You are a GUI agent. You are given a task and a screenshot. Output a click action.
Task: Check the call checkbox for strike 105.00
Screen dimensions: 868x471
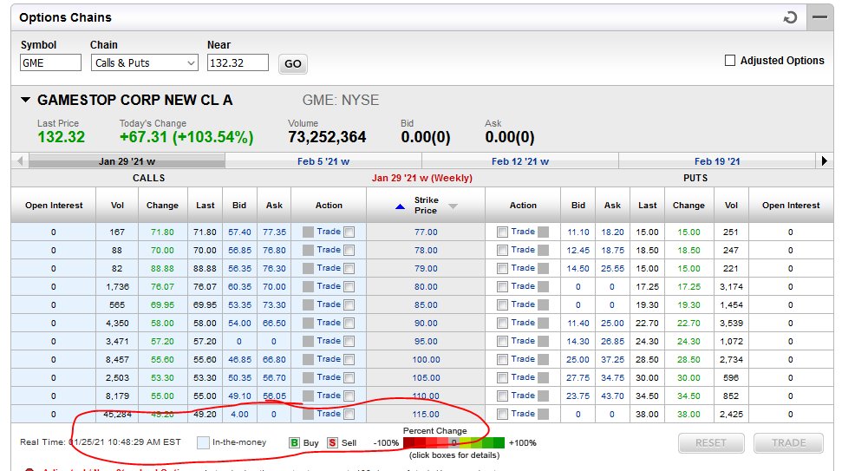(349, 378)
